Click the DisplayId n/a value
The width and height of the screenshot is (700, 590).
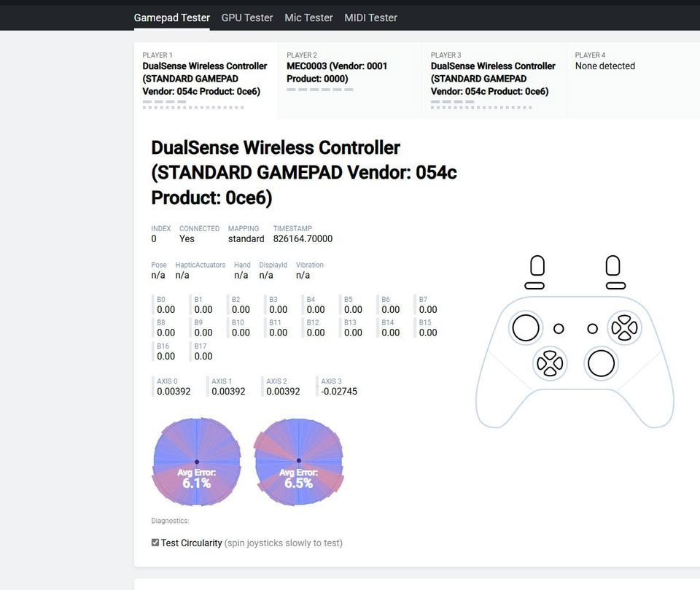[x=266, y=275]
